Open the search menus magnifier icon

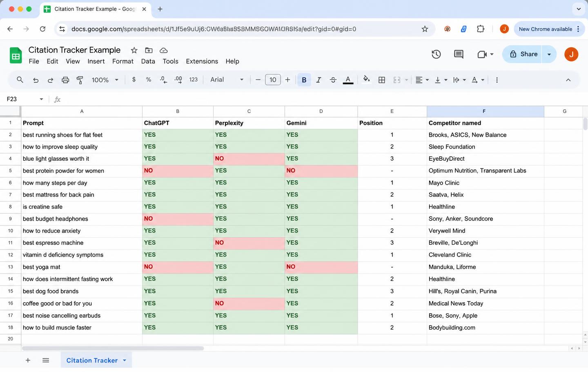(20, 80)
